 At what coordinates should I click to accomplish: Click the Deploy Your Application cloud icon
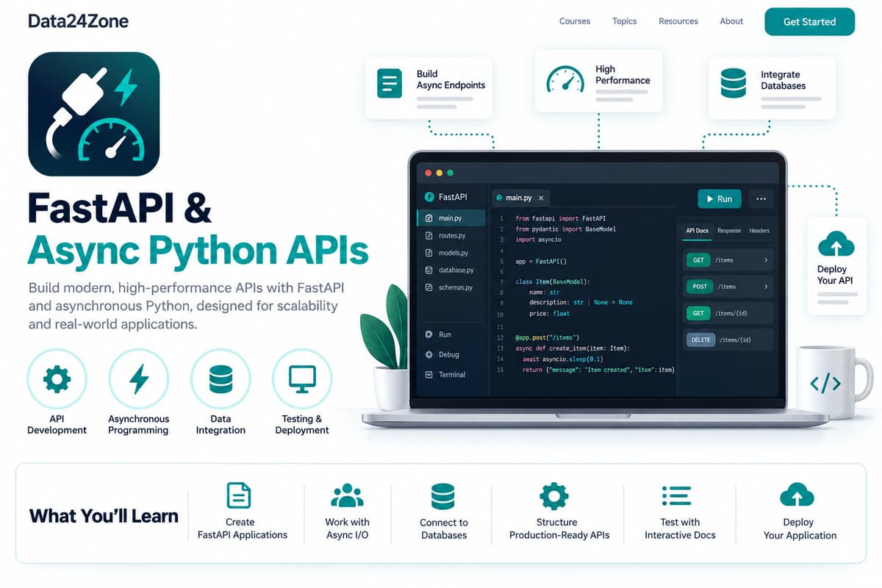coord(797,495)
